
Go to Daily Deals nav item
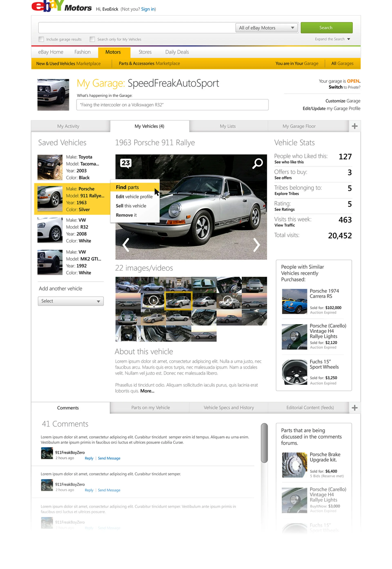[x=177, y=52]
